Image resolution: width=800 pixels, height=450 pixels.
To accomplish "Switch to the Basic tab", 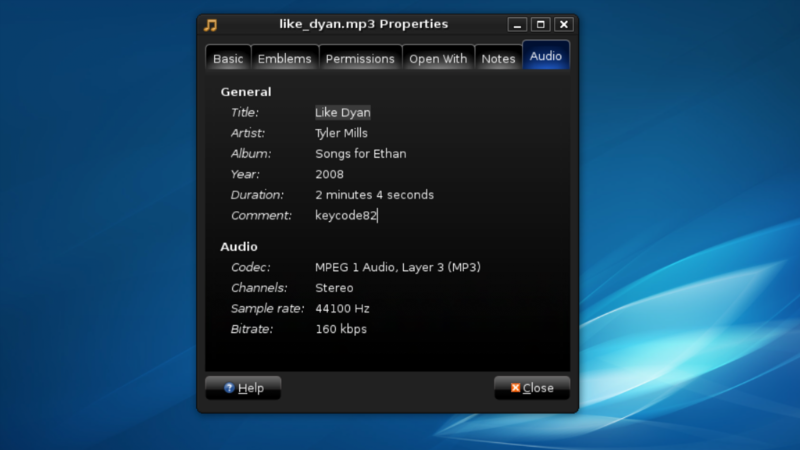I will coord(228,59).
